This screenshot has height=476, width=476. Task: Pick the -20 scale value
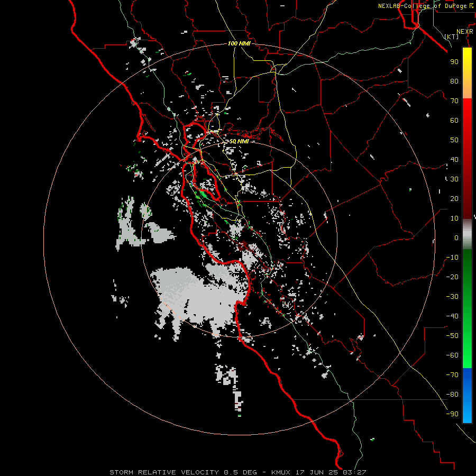point(452,277)
